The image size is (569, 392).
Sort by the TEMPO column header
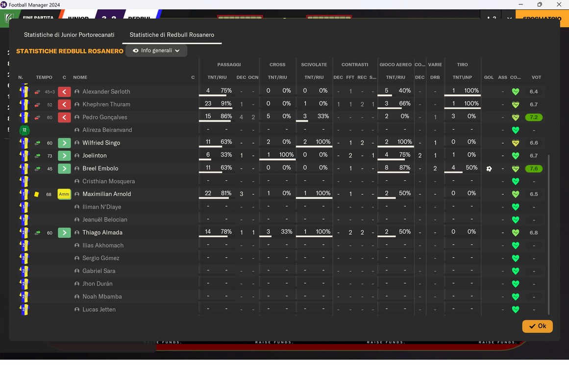click(x=44, y=77)
